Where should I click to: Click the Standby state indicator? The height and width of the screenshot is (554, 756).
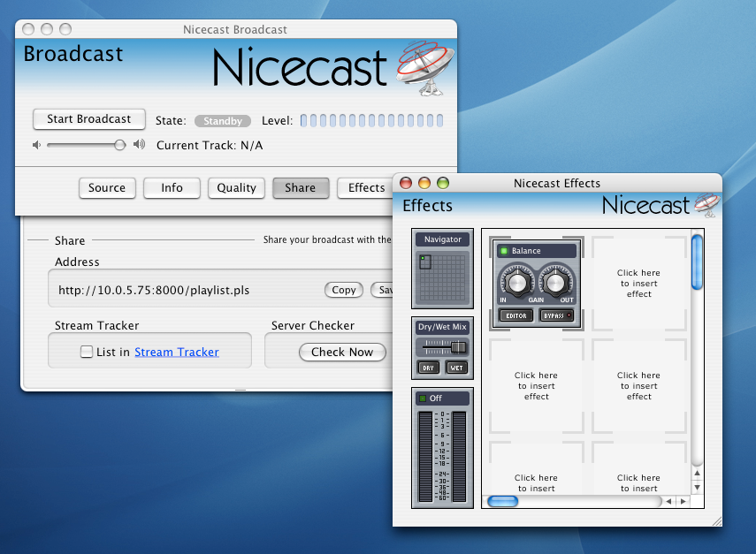pos(223,121)
